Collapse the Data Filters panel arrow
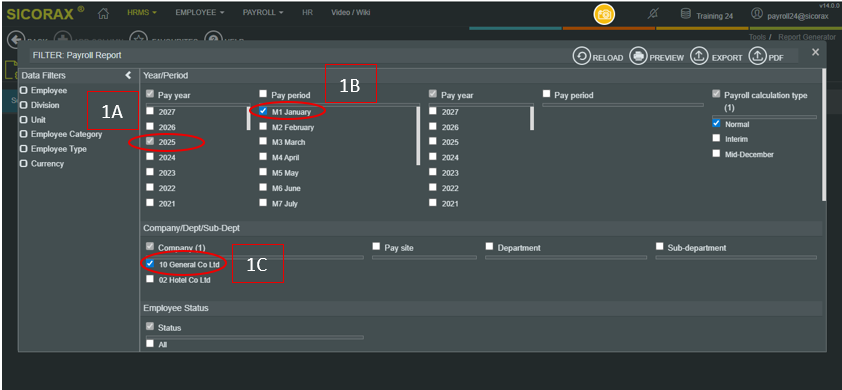The width and height of the screenshot is (842, 390). click(128, 76)
